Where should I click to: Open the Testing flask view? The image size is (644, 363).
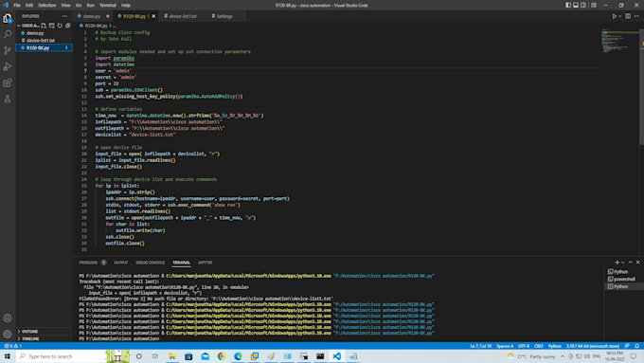click(8, 100)
